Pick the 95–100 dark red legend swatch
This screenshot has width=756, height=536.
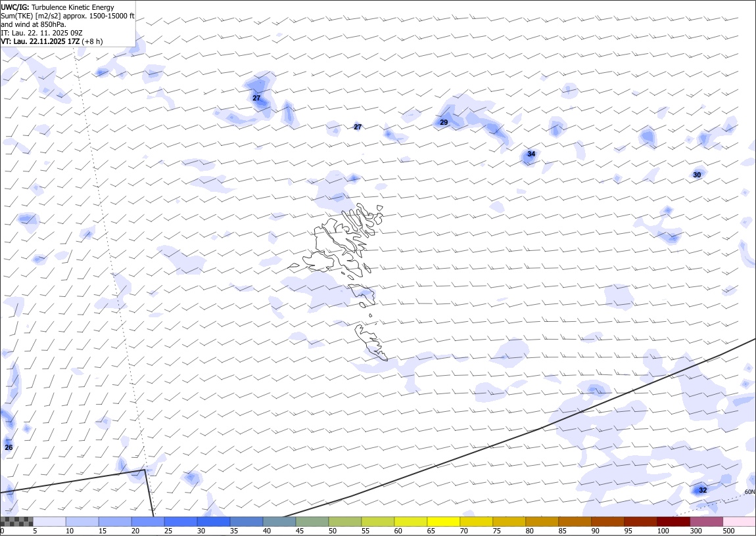pyautogui.click(x=640, y=522)
